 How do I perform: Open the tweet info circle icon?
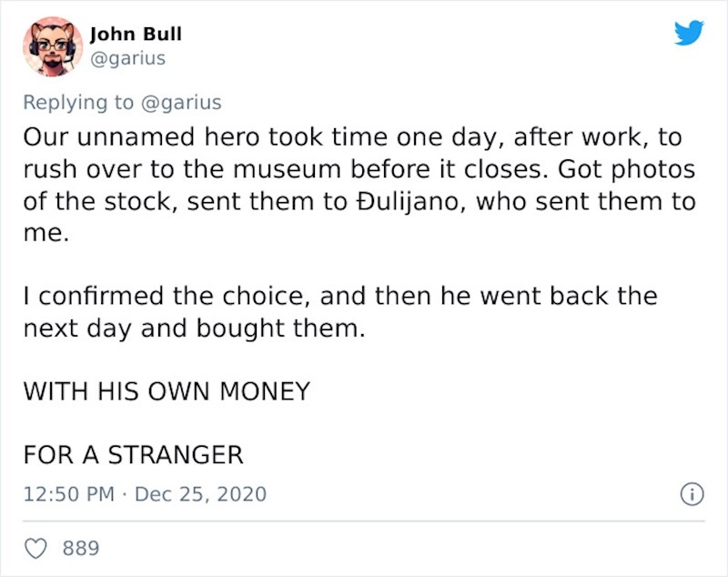(692, 494)
